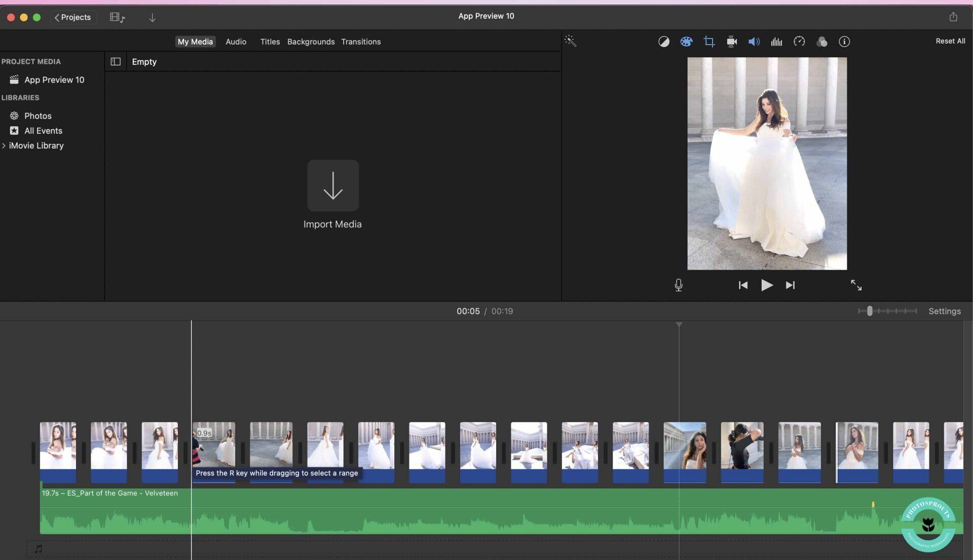
Task: Click the timeline zoom slider
Action: 870,311
